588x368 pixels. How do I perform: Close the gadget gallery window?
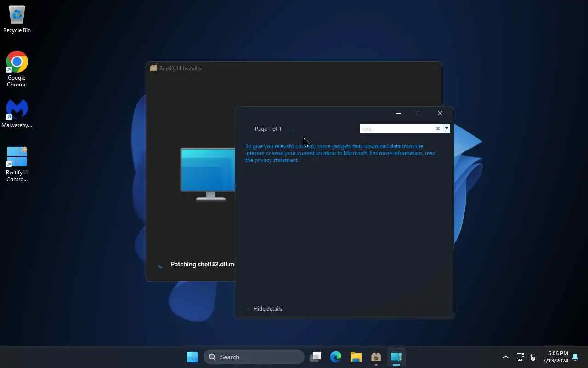point(440,113)
